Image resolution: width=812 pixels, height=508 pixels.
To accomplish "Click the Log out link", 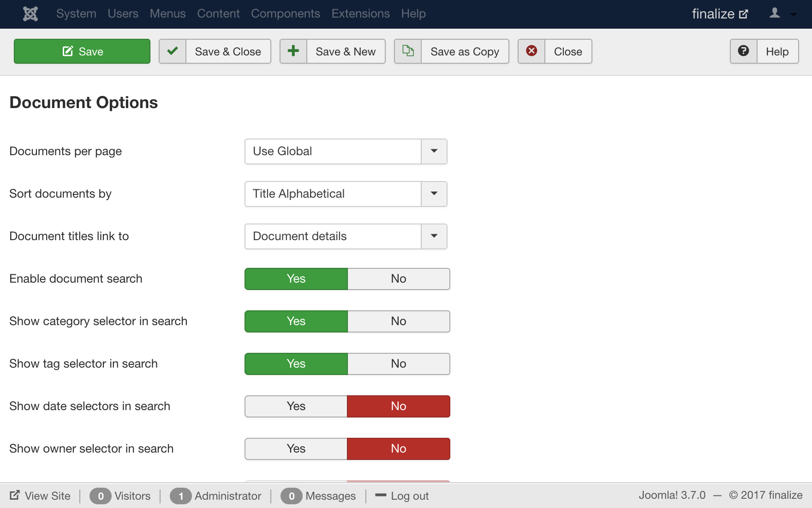I will [x=409, y=496].
